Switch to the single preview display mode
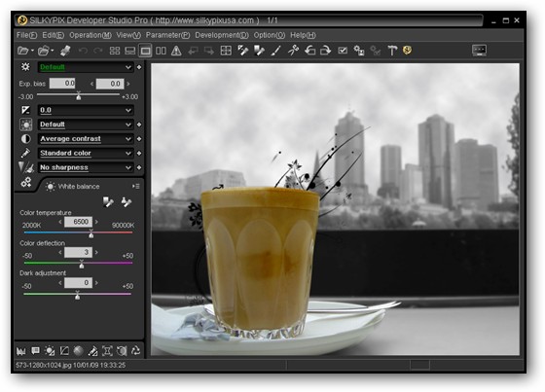This screenshot has height=392, width=545. (x=145, y=51)
